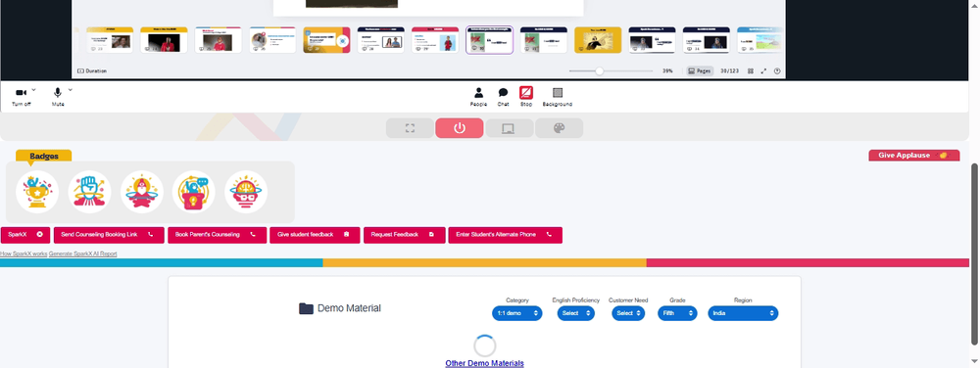The image size is (980, 368).
Task: Click Enter Student's Alternate Phone
Action: [x=505, y=235]
